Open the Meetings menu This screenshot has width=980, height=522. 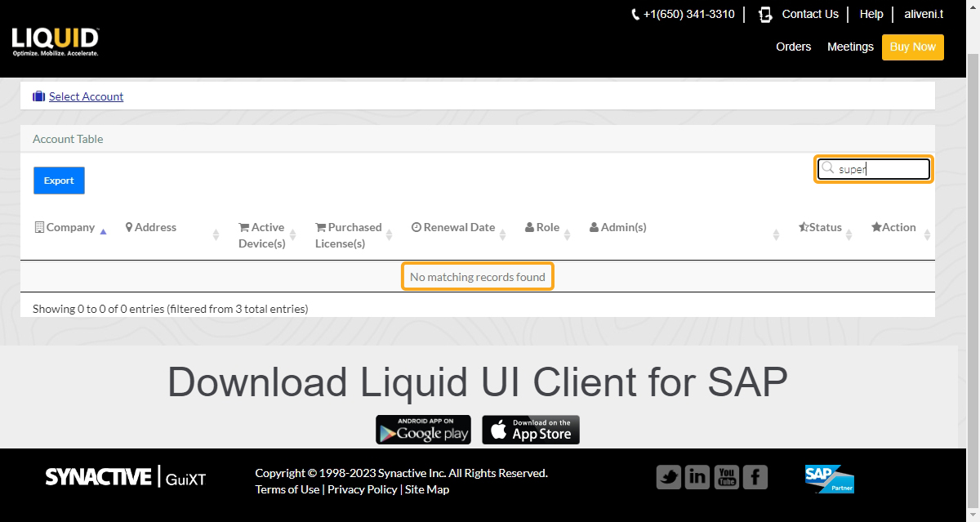tap(850, 47)
